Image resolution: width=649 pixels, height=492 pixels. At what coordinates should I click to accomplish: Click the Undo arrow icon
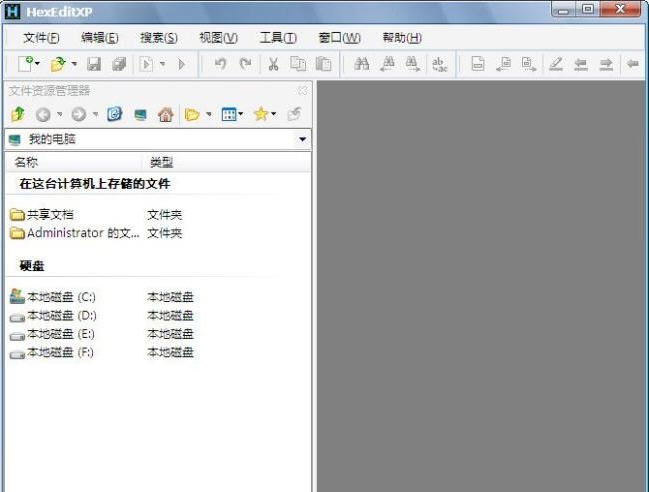220,64
